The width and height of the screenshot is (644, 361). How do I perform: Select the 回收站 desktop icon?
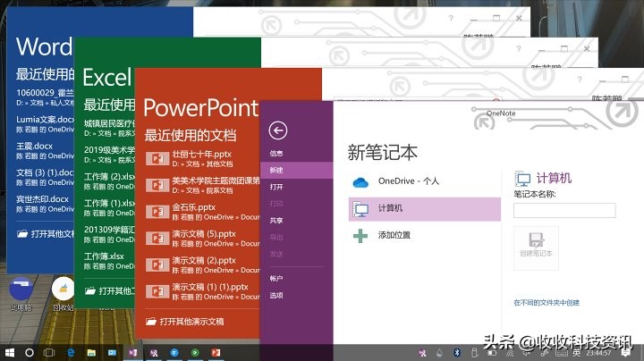pyautogui.click(x=64, y=294)
